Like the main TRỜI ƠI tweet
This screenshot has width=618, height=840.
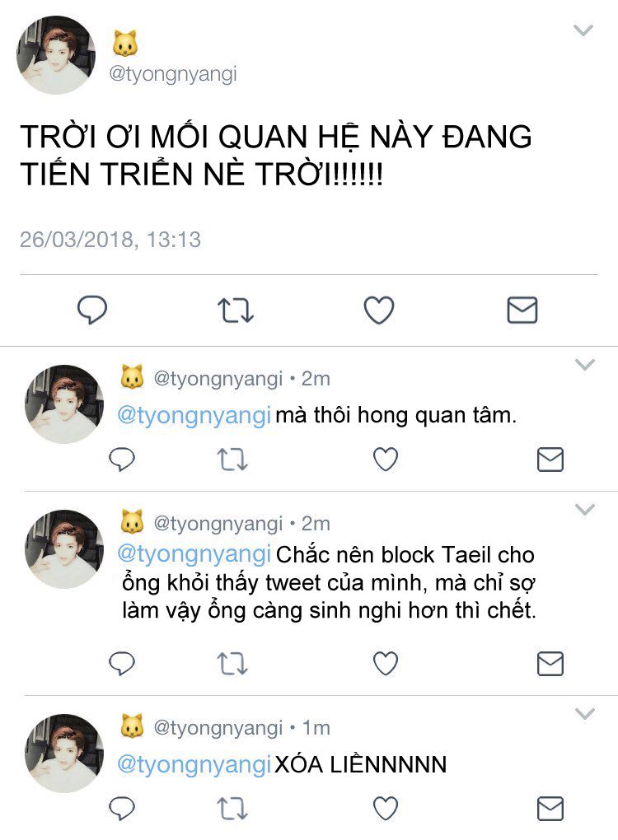[x=379, y=310]
